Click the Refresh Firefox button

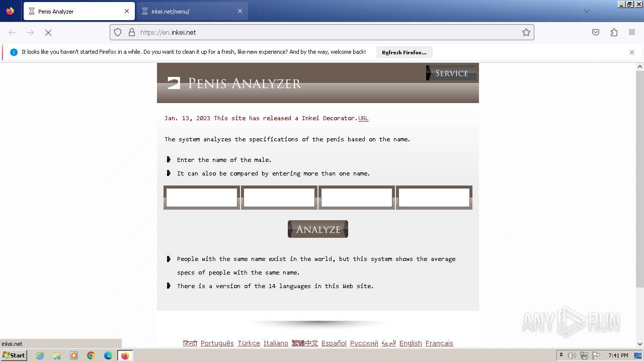tap(404, 52)
